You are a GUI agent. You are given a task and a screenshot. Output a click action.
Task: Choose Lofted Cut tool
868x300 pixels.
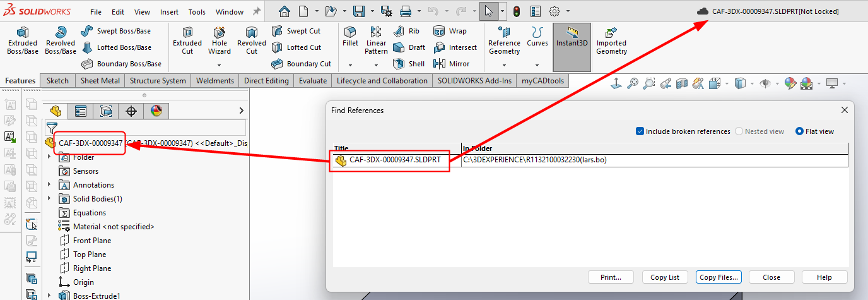[296, 47]
